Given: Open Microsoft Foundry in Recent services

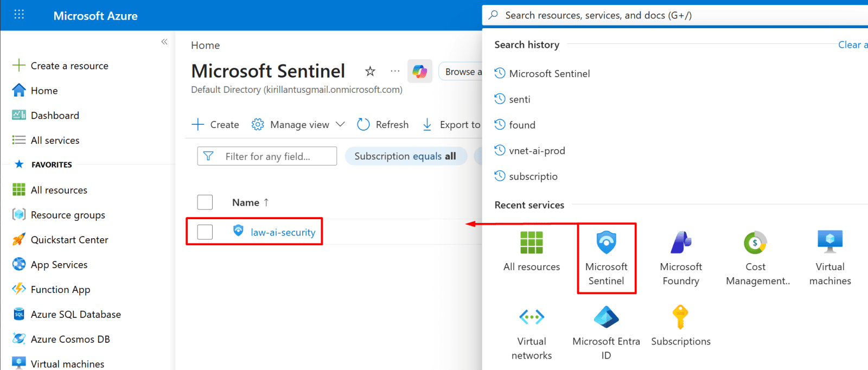Looking at the screenshot, I should tap(681, 258).
